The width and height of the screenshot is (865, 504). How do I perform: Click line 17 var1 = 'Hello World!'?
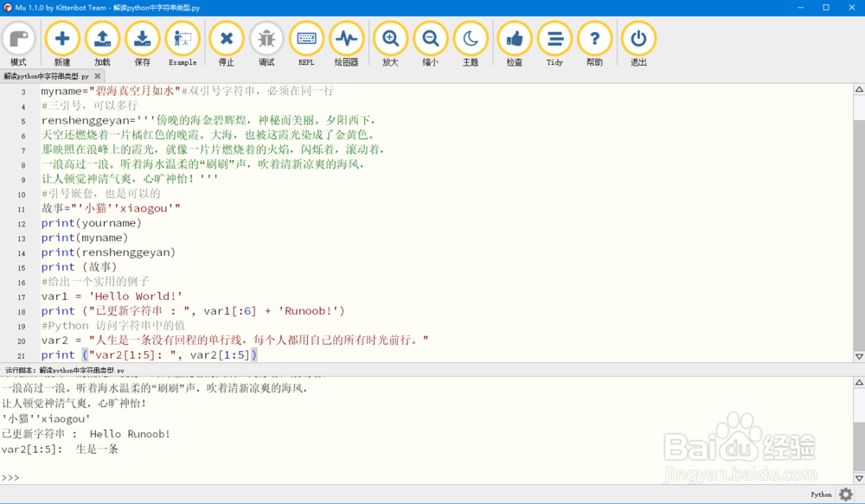coord(112,297)
